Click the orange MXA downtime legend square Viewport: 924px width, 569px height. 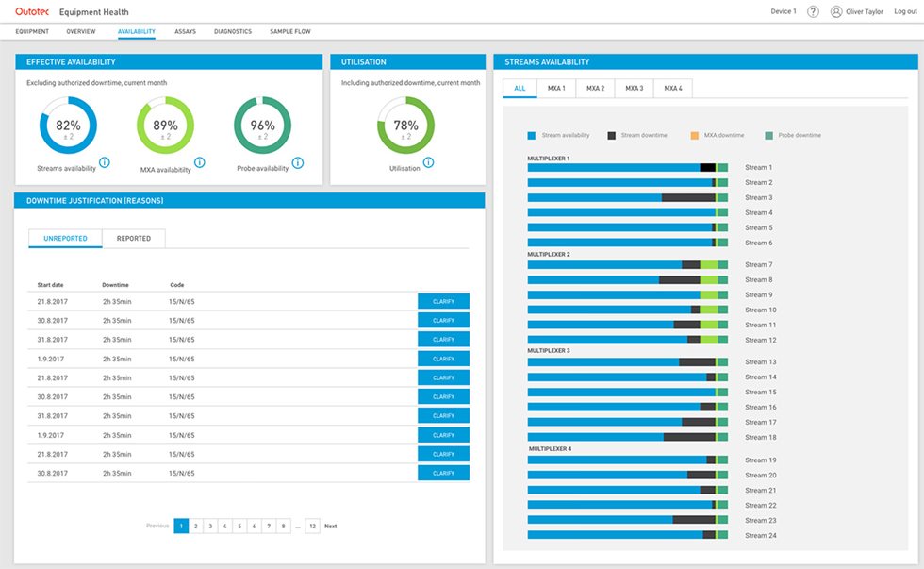pos(694,135)
